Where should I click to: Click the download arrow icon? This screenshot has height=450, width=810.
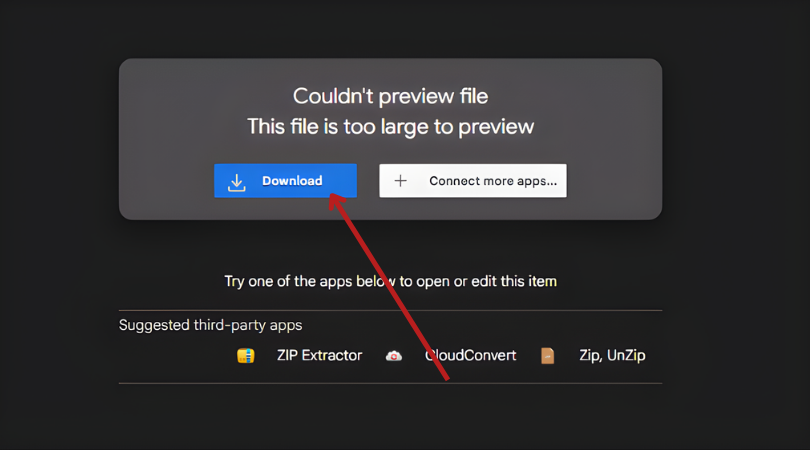tap(236, 181)
